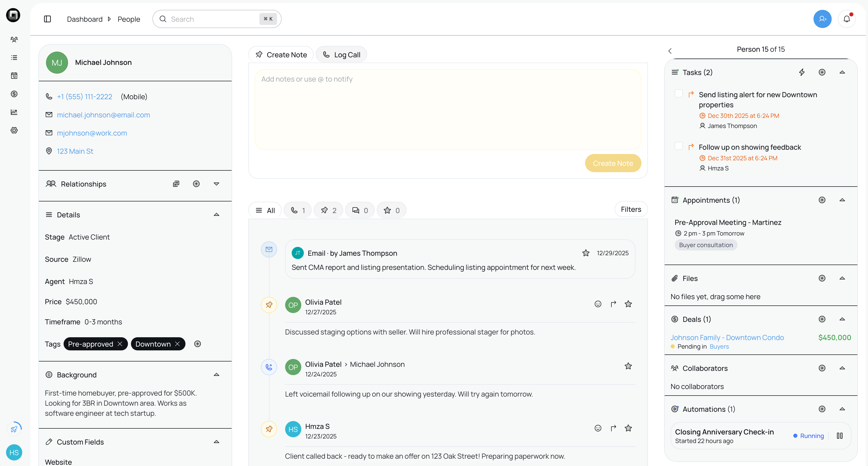Image resolution: width=868 pixels, height=466 pixels.
Task: Open the Filters button
Action: point(631,209)
